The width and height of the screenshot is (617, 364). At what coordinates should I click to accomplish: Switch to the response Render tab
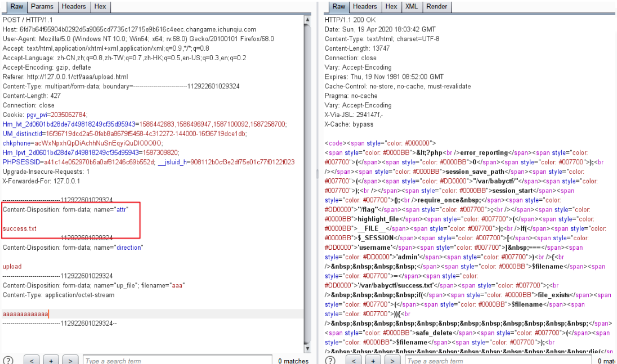437,7
